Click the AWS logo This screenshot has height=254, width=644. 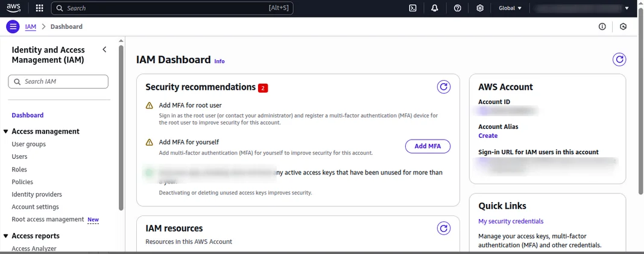point(14,8)
